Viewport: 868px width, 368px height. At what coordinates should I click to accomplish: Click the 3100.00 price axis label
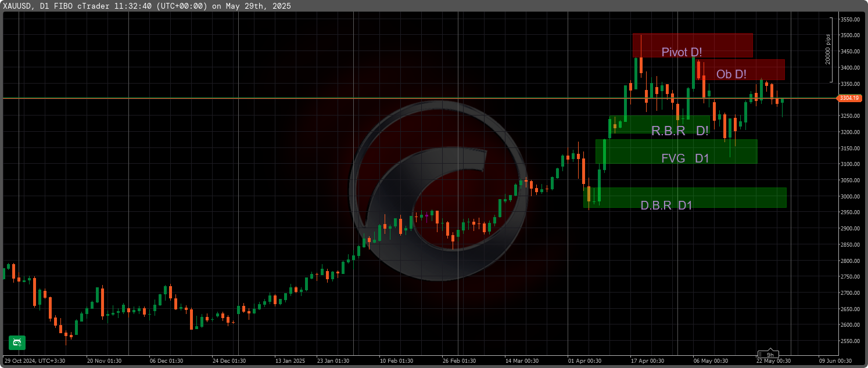849,164
